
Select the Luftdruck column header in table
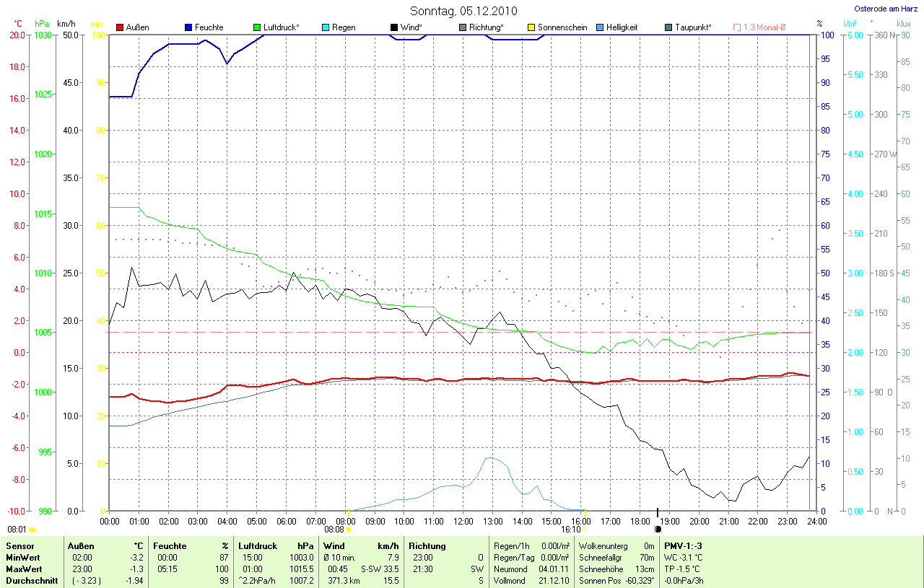[257, 546]
